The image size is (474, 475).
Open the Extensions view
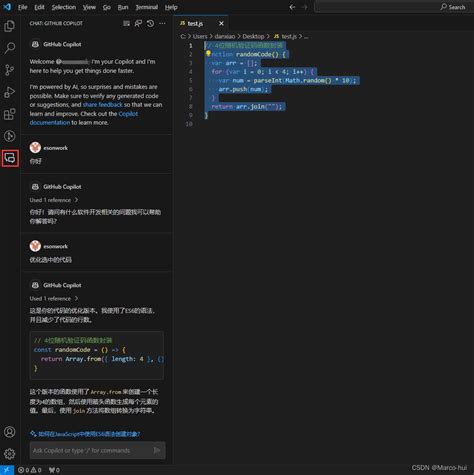pyautogui.click(x=9, y=114)
